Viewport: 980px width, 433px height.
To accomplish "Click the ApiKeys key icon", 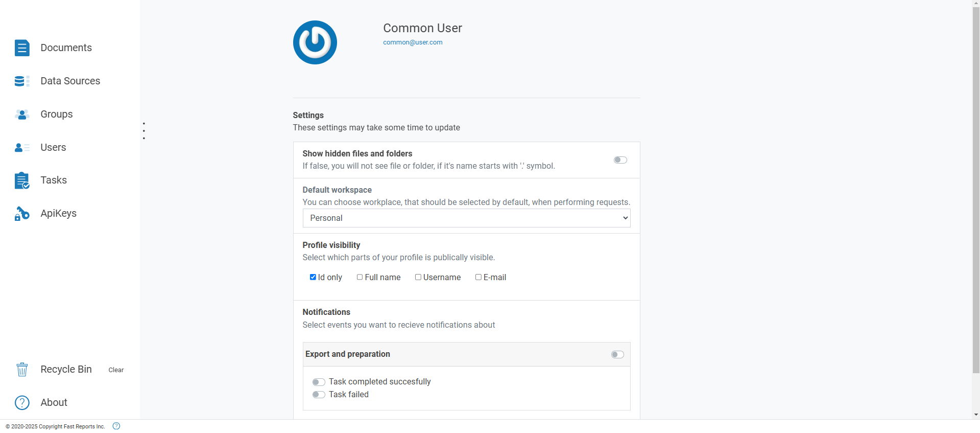I will [x=22, y=213].
